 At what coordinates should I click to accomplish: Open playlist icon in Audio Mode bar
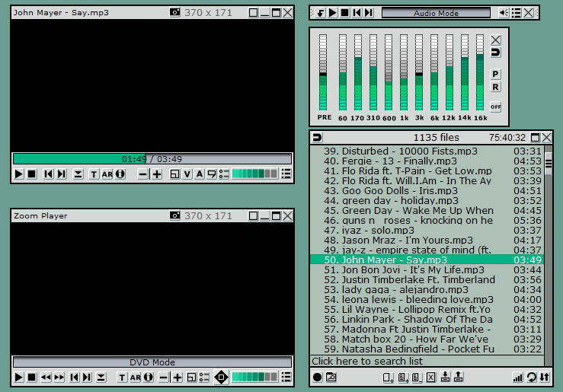coord(517,13)
